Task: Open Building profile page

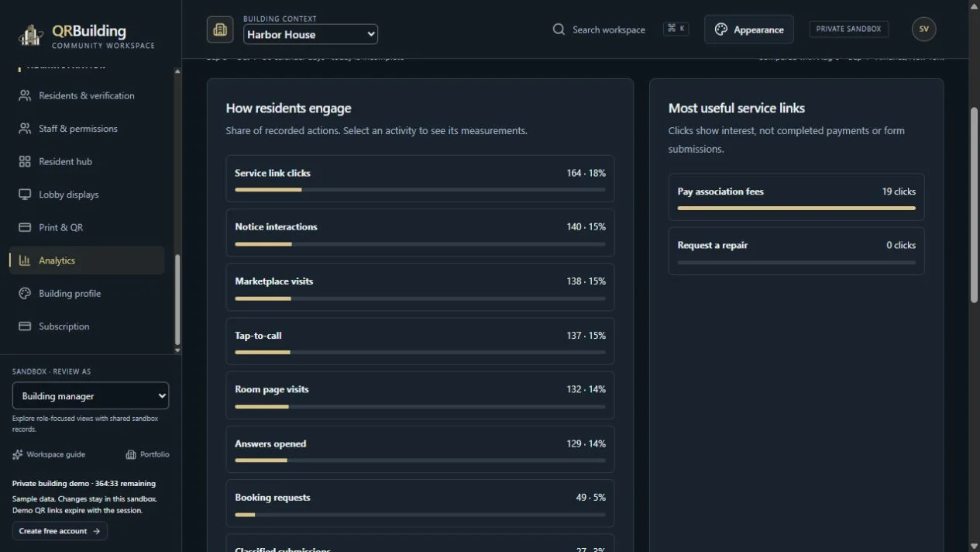Action: pyautogui.click(x=87, y=293)
